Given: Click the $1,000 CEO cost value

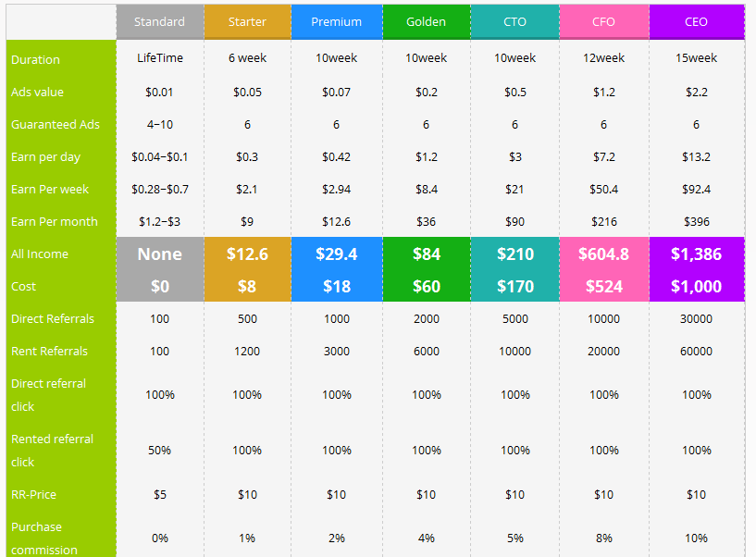Looking at the screenshot, I should tap(696, 287).
